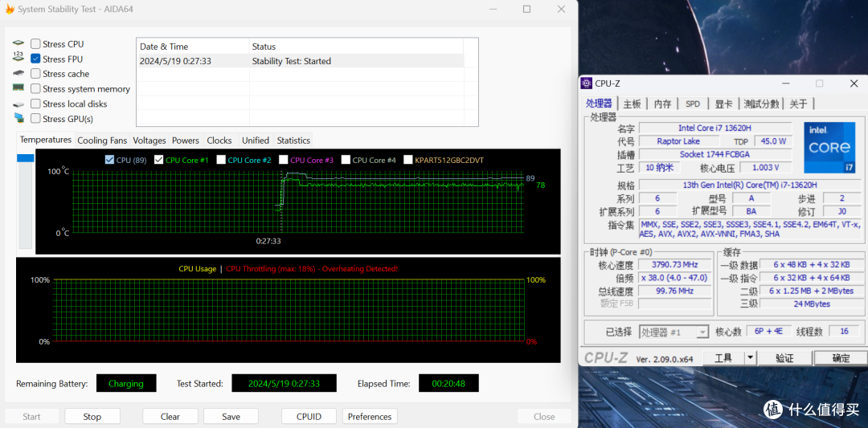Enable the Stress cache checkbox
Image resolution: width=868 pixels, height=428 pixels.
click(35, 74)
